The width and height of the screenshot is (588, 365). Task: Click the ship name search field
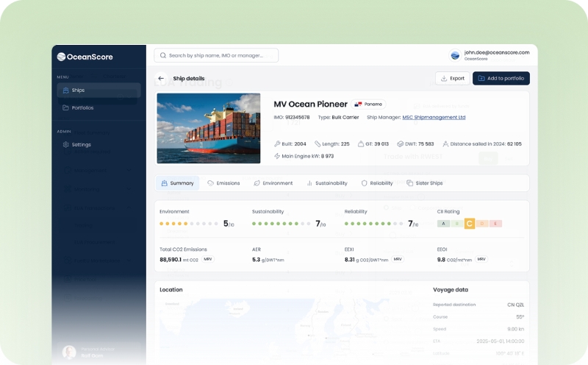click(220, 55)
